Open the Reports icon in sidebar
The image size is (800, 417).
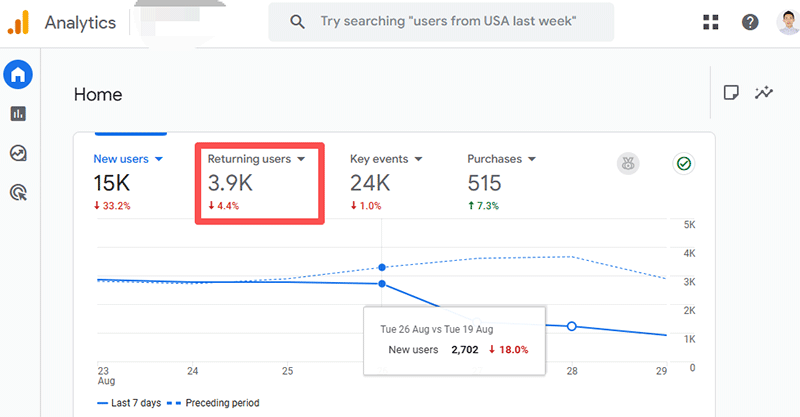(x=18, y=114)
